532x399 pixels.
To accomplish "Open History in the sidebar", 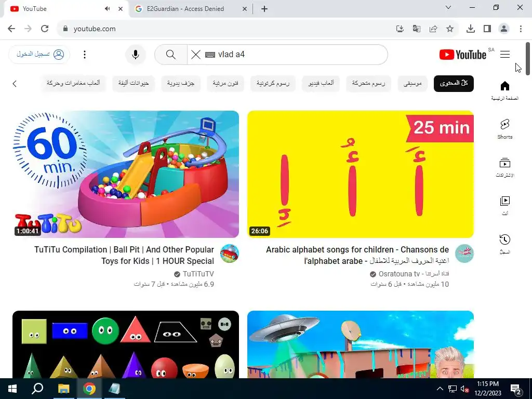I will point(505,244).
